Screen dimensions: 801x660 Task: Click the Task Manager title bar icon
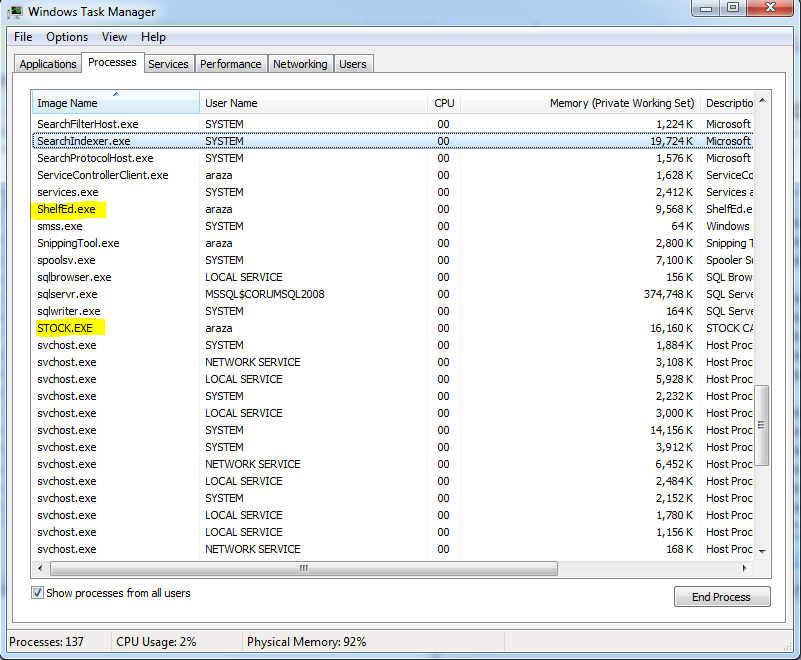[x=15, y=12]
